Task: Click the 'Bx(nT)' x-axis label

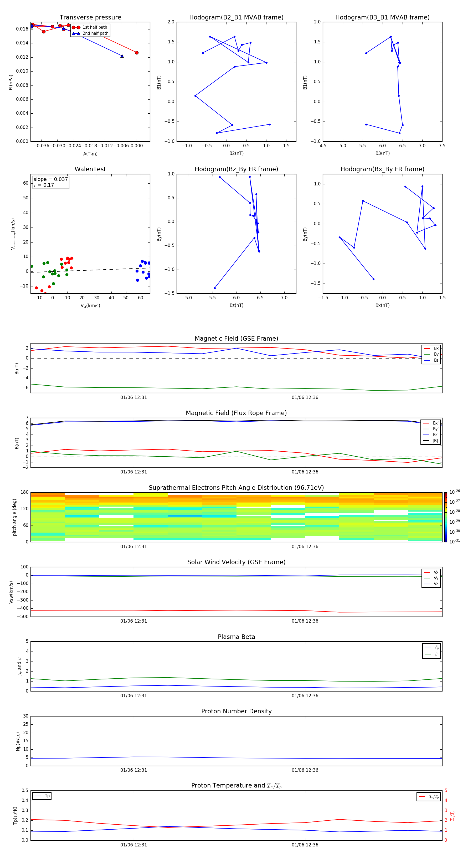Action: pos(382,305)
